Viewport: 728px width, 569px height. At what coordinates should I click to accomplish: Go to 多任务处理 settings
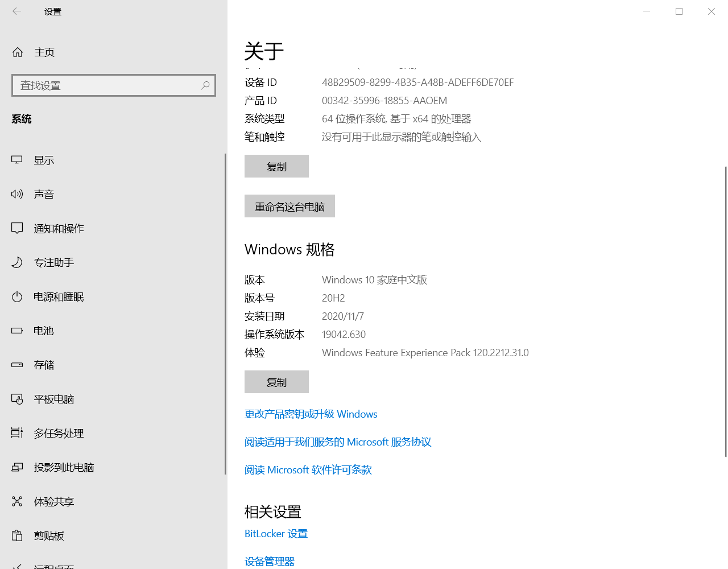[59, 433]
